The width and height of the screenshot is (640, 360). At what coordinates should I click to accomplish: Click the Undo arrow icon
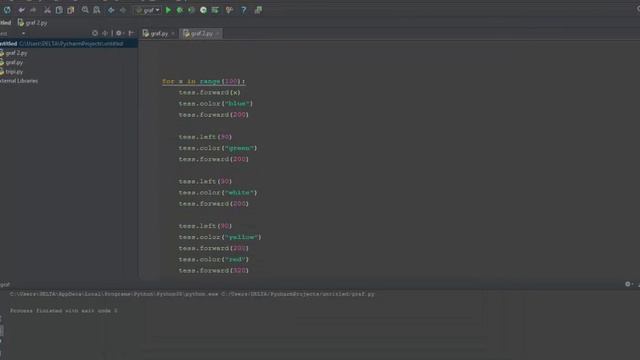(x=22, y=10)
